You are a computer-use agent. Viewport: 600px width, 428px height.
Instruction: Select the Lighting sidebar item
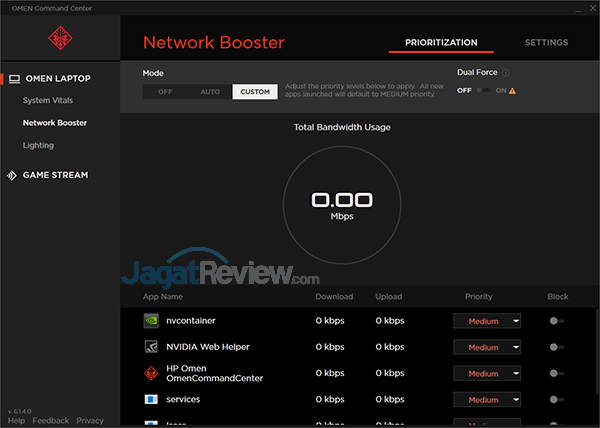39,145
